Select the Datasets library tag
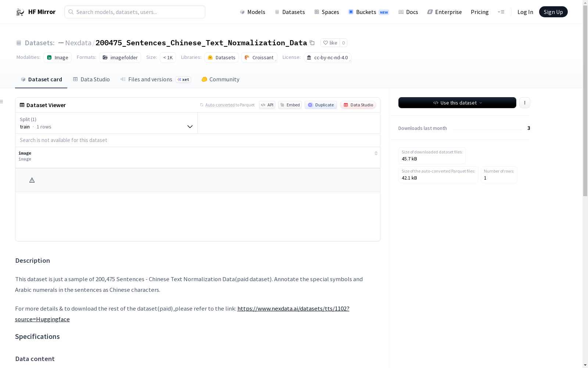The width and height of the screenshot is (588, 368). click(x=222, y=57)
